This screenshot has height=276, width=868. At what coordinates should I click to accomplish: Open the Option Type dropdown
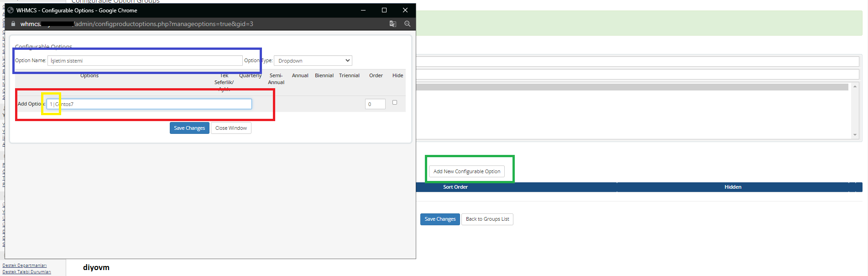pos(313,61)
